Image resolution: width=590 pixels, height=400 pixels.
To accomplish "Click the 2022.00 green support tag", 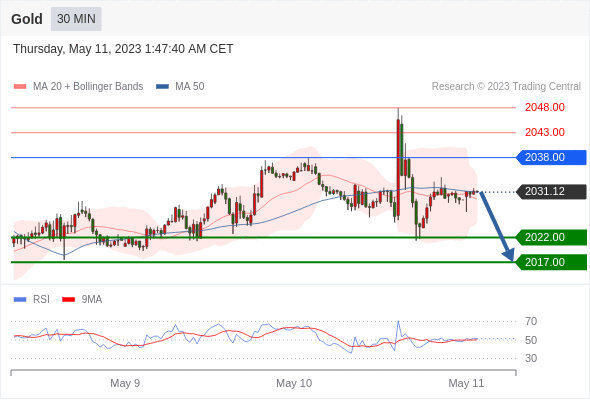I will [551, 237].
